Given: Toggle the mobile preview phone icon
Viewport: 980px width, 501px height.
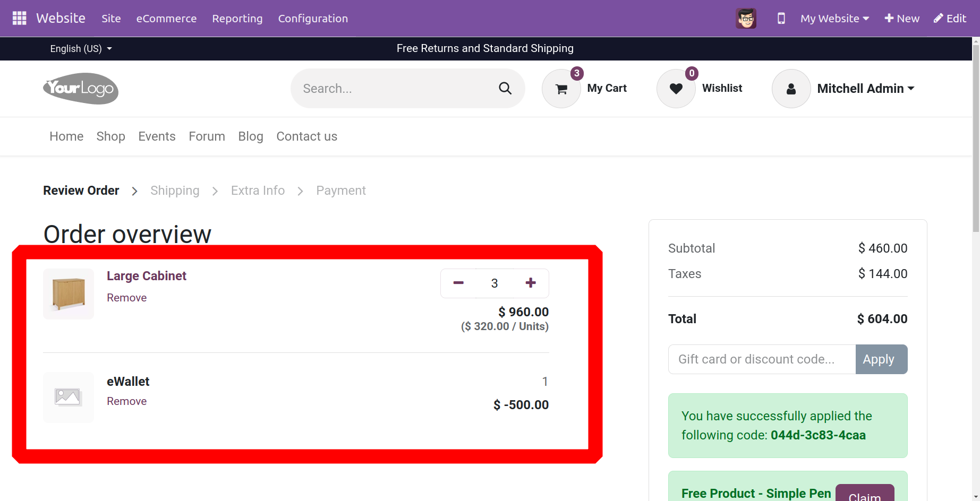Looking at the screenshot, I should click(781, 19).
